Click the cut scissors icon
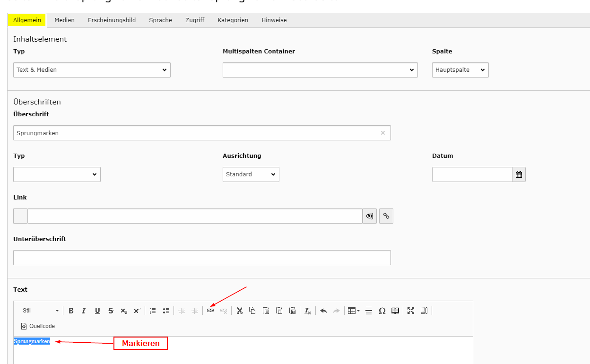This screenshot has height=364, width=590. point(239,311)
